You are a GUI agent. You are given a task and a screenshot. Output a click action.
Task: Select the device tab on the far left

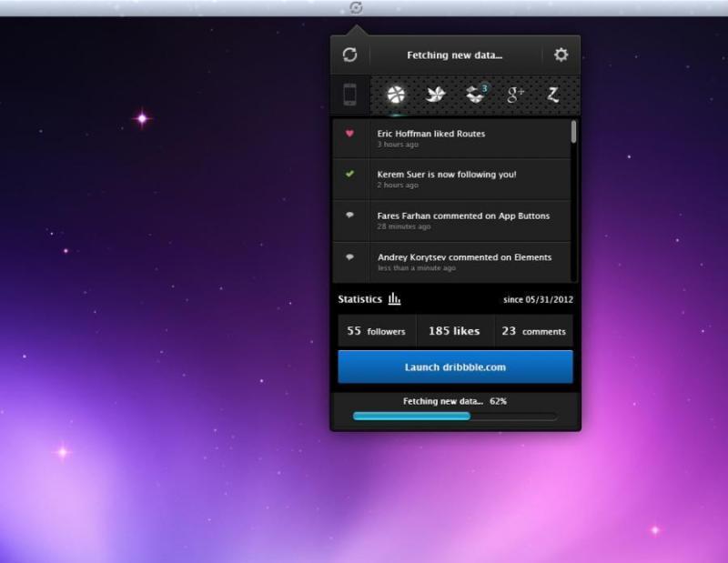click(349, 93)
